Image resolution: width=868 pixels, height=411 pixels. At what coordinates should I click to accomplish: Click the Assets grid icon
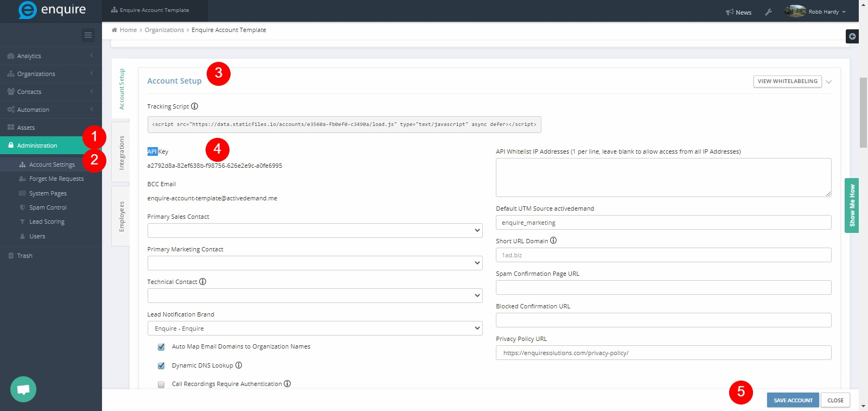11,128
